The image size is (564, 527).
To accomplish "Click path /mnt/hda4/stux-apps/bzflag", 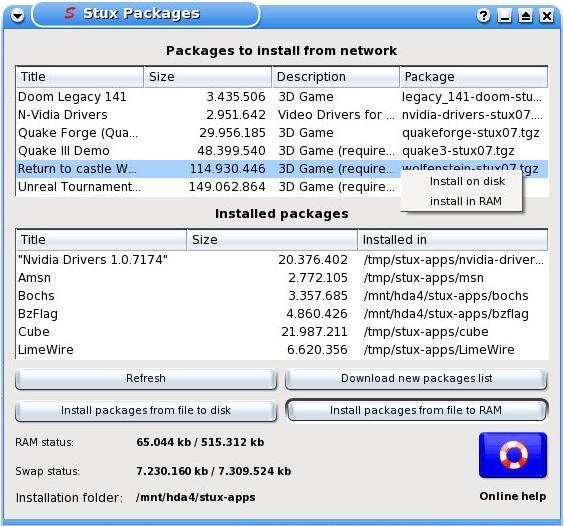I will click(446, 314).
